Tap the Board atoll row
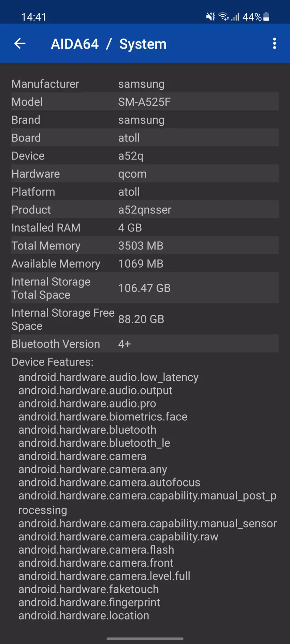Screen dimensions: 290x644 click(145, 138)
